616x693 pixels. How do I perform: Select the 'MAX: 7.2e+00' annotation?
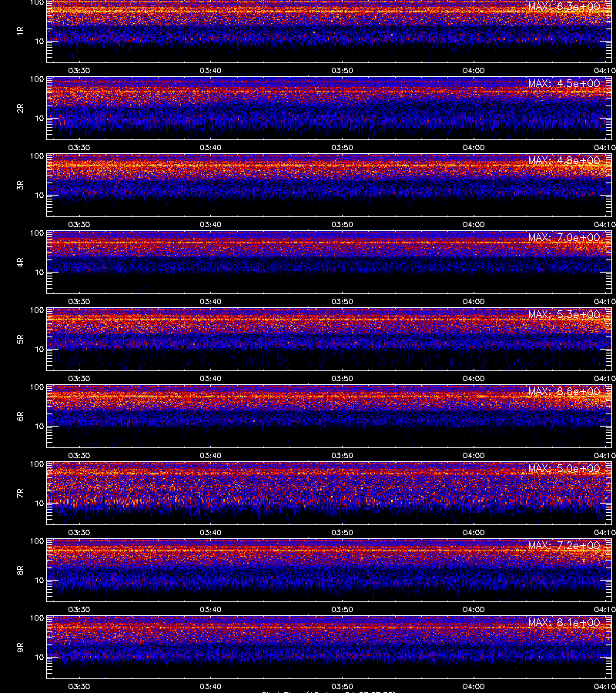[x=564, y=546]
